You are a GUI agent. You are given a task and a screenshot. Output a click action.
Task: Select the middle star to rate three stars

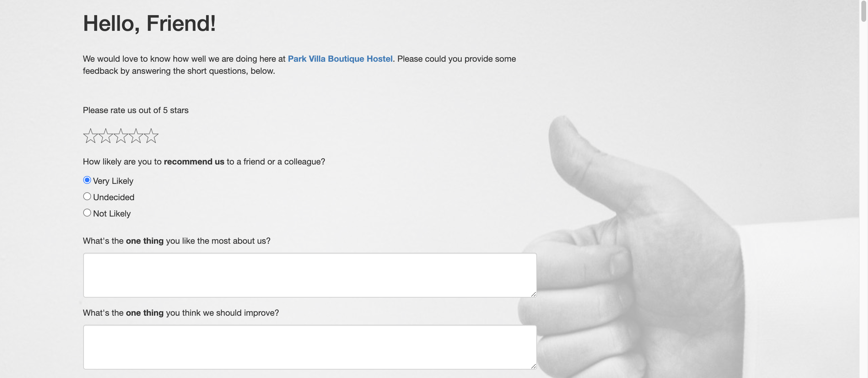pyautogui.click(x=120, y=136)
